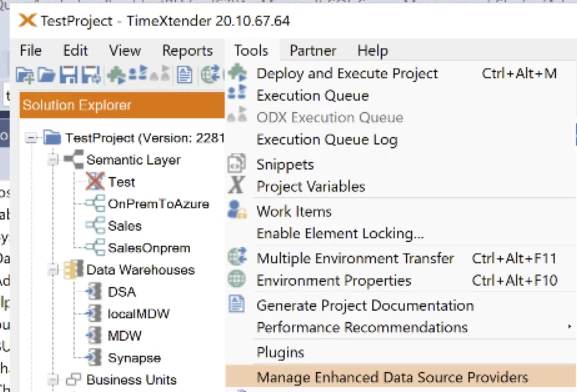
Task: Collapse the Semantic Layer tree node
Action: pyautogui.click(x=53, y=160)
